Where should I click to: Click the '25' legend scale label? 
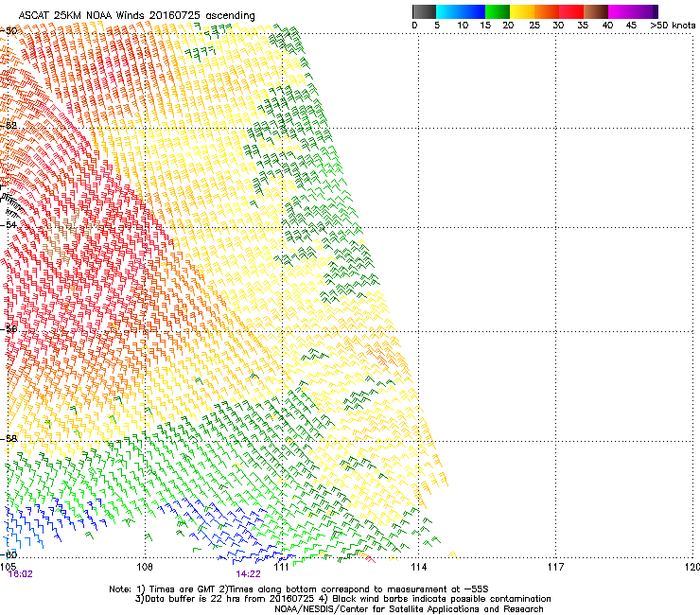tap(534, 26)
